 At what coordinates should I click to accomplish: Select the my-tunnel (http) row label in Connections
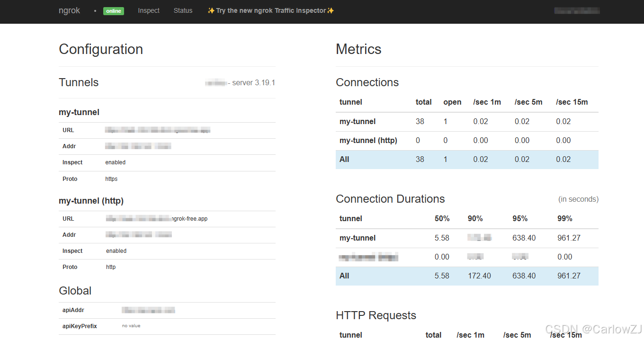[368, 141]
